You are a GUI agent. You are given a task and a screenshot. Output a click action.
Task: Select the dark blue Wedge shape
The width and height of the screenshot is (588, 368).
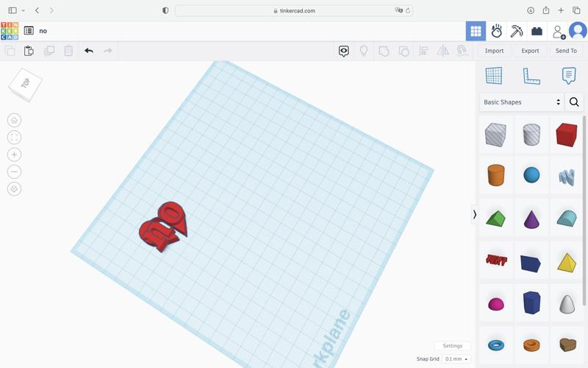point(531,263)
